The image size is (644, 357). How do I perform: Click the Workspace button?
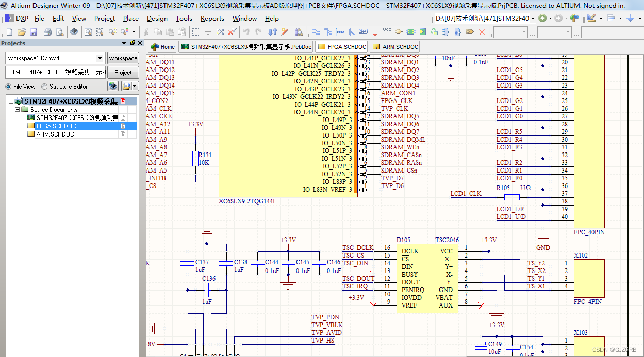(x=123, y=58)
